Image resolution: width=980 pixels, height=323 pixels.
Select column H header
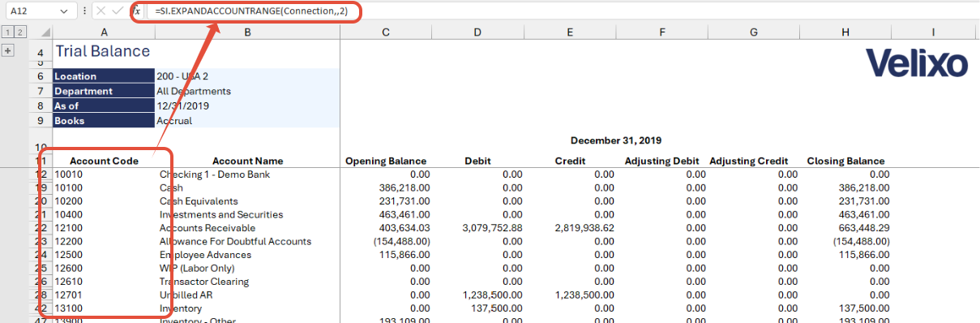845,32
